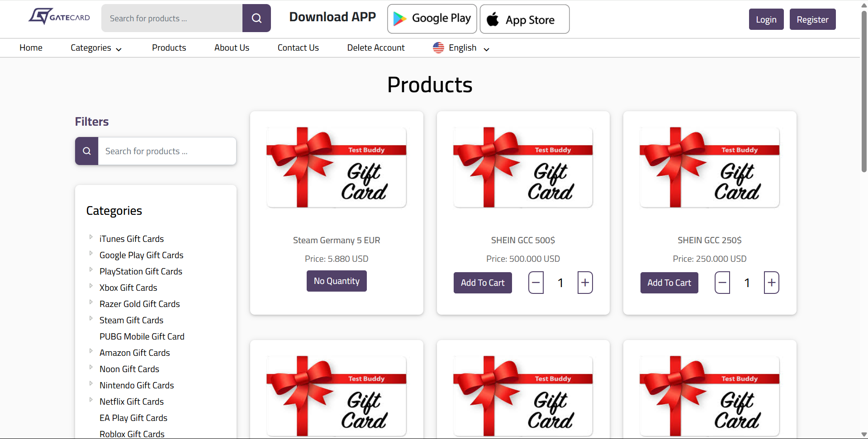
Task: Click the Filters product search field
Action: (167, 151)
